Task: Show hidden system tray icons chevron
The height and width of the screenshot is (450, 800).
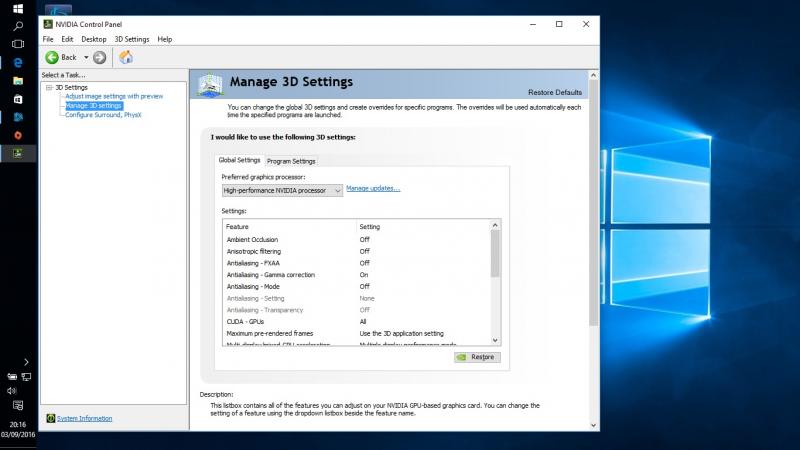Action: (26, 362)
